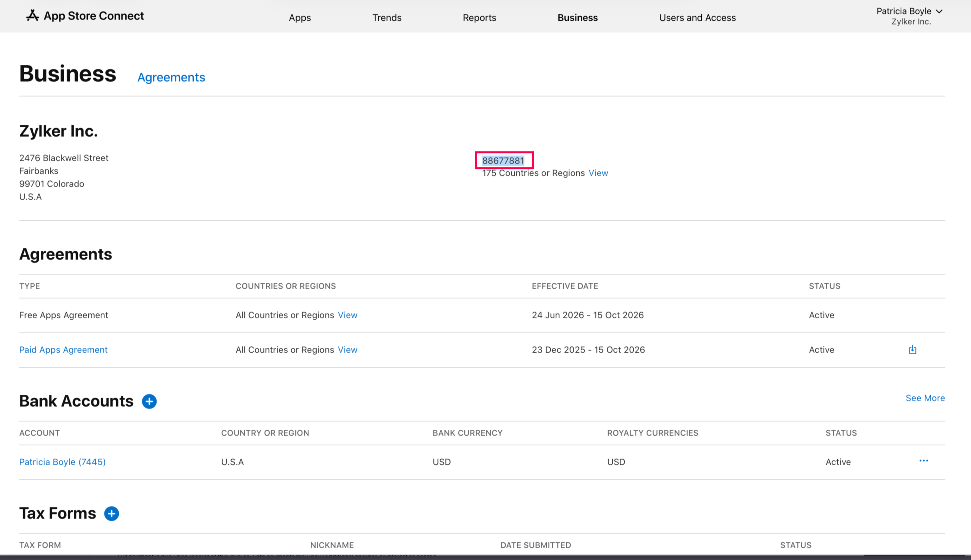The image size is (971, 560).
Task: Open Users and Access
Action: tap(698, 18)
